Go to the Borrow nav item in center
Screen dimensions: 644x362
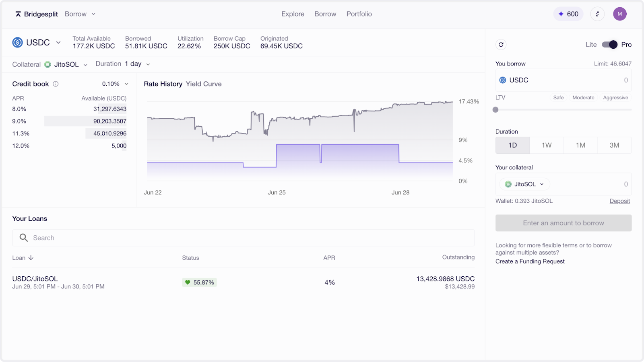coord(325,14)
